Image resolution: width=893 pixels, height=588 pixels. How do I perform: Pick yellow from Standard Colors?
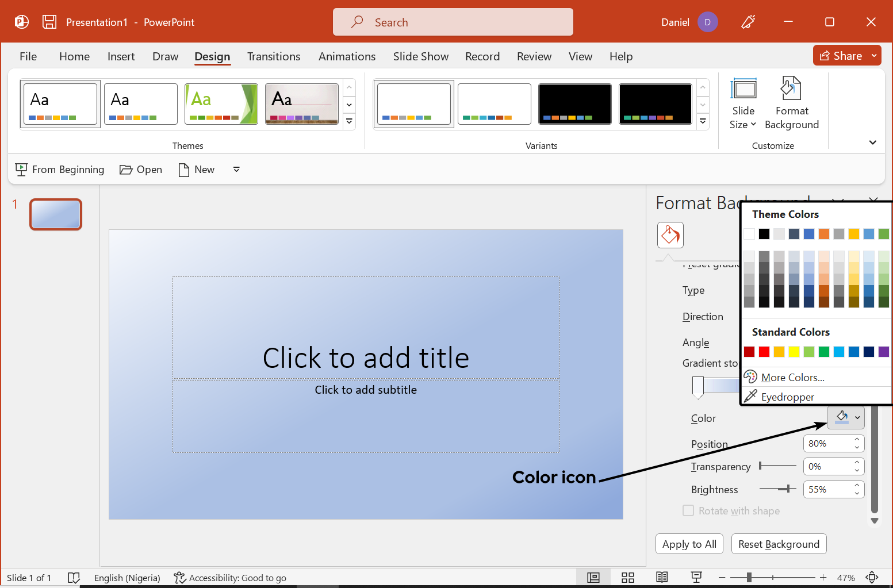tap(794, 352)
